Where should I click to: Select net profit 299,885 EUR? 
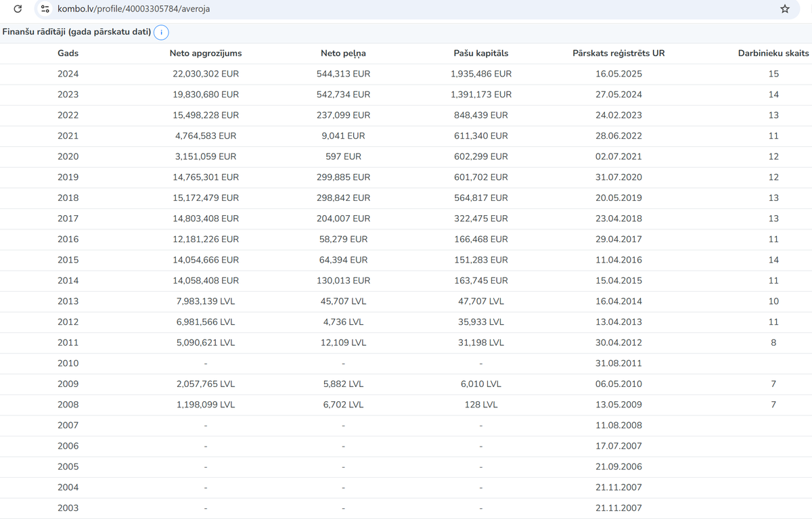pos(343,177)
